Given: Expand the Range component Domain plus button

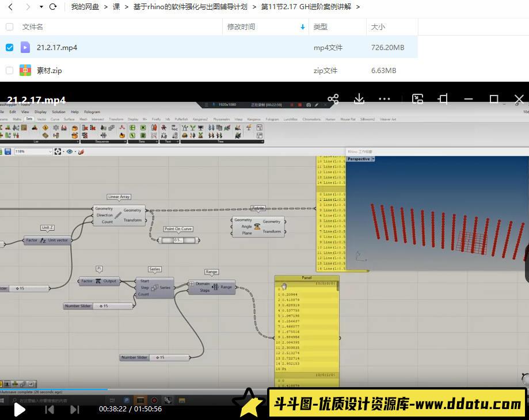Looking at the screenshot, I should click(x=191, y=284).
